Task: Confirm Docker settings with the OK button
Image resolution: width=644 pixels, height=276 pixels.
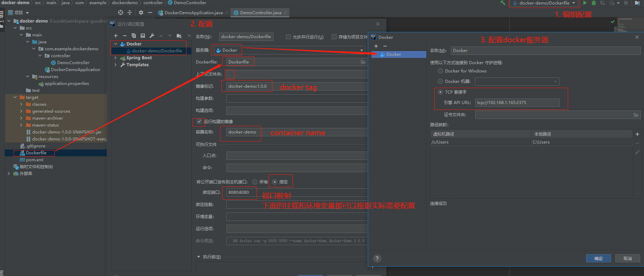Action: point(598,258)
